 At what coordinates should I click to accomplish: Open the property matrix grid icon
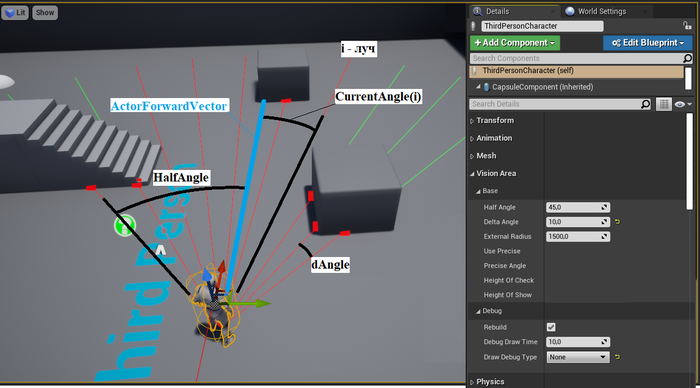pyautogui.click(x=664, y=104)
